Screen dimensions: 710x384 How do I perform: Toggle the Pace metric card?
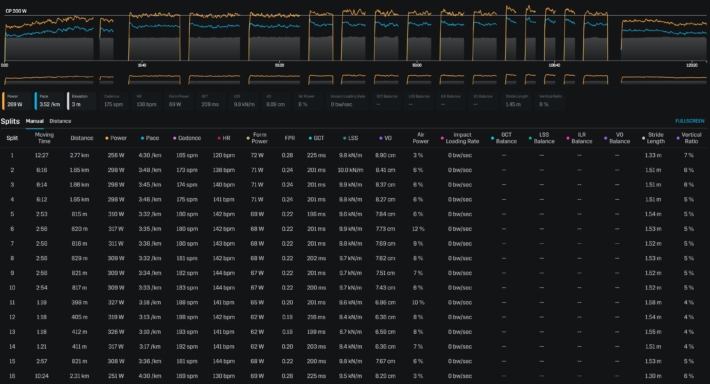click(x=50, y=101)
